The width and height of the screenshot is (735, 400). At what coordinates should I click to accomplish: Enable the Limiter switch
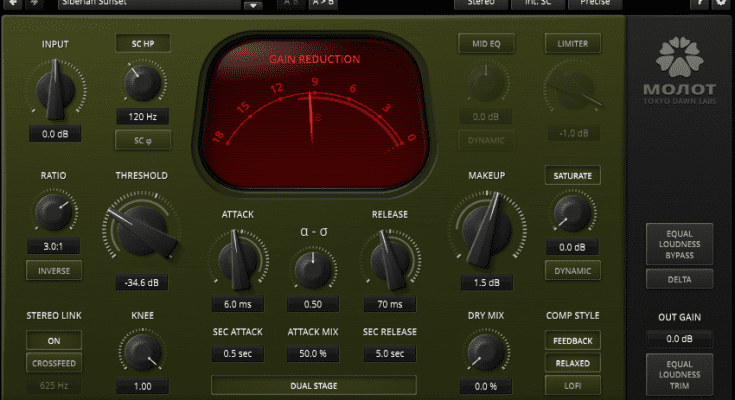(572, 43)
